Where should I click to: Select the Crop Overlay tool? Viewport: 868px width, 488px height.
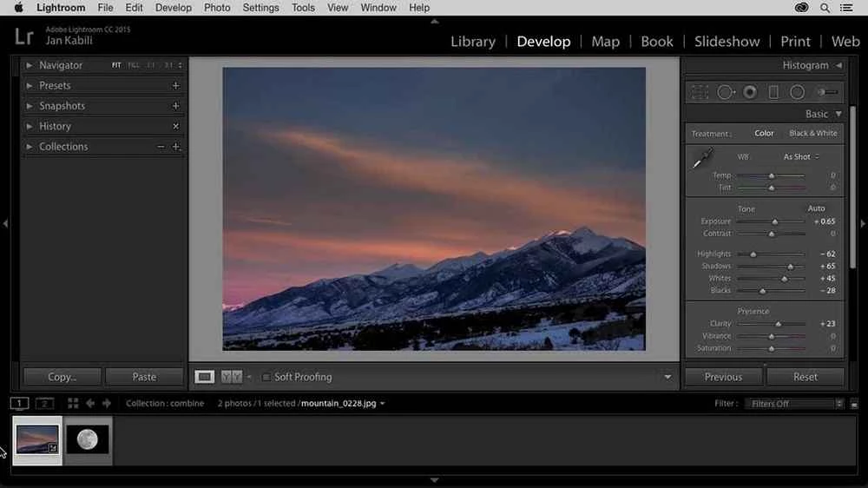coord(700,92)
